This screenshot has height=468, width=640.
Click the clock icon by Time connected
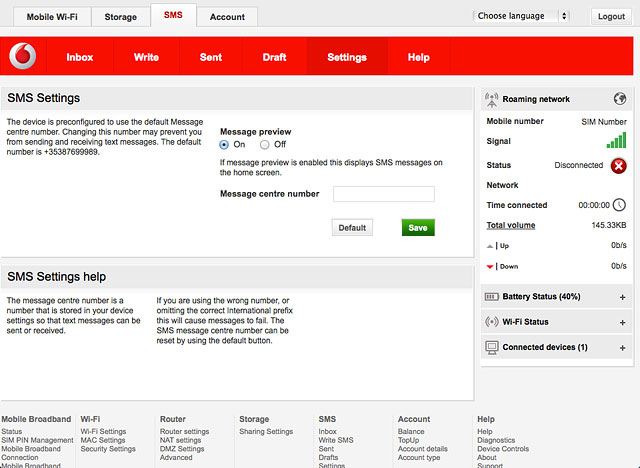pyautogui.click(x=619, y=205)
